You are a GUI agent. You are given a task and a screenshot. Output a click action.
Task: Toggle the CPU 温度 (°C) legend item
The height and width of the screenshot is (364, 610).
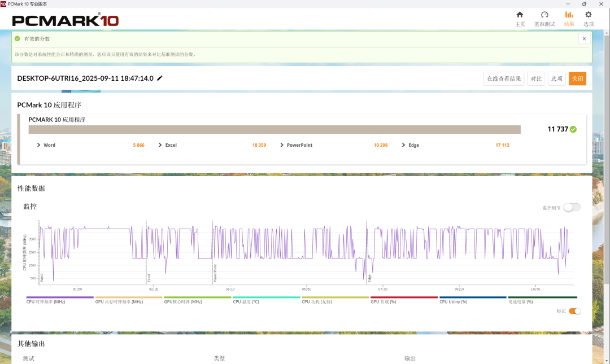point(266,300)
